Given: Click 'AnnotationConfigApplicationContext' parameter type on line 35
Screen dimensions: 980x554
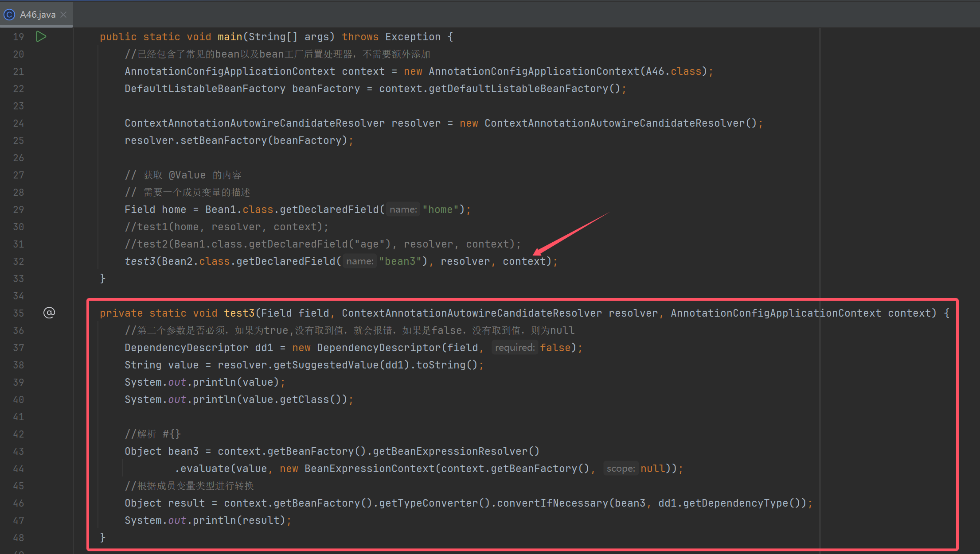Looking at the screenshot, I should coord(776,313).
